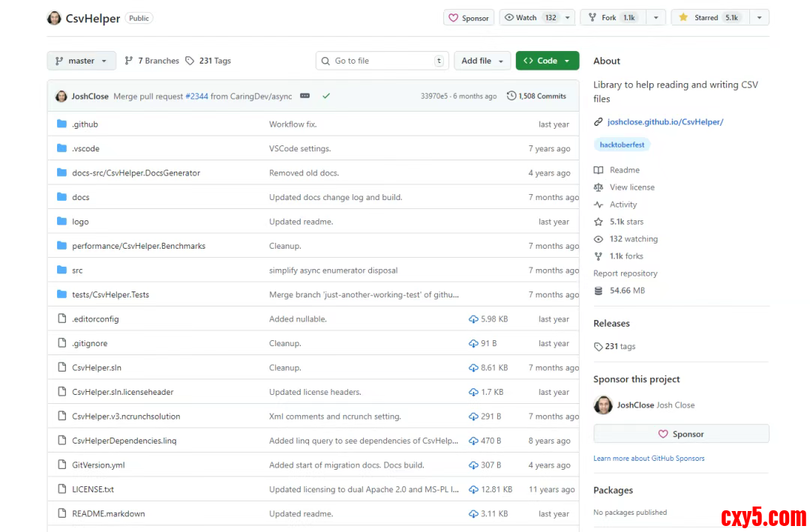This screenshot has width=810, height=532.
Task: Open joshclose.github.io/CsvHelper link
Action: 664,121
